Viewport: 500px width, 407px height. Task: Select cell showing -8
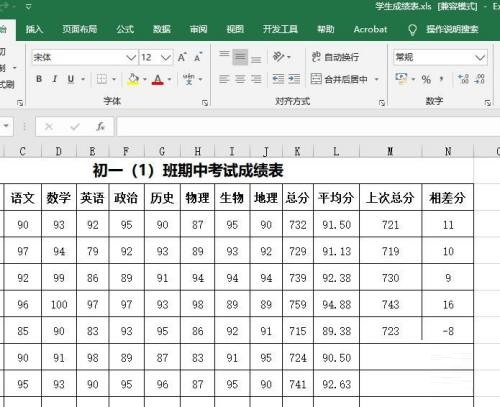click(x=448, y=331)
